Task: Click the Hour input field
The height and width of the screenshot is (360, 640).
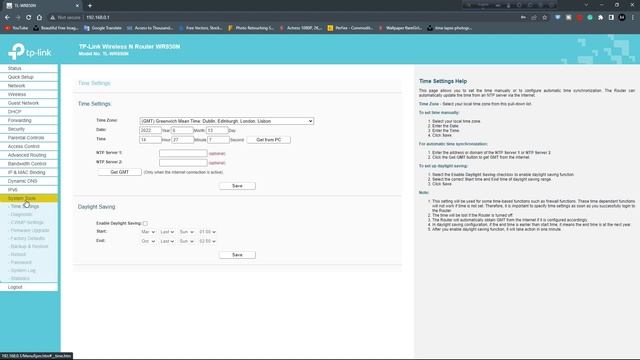Action: pyautogui.click(x=150, y=140)
